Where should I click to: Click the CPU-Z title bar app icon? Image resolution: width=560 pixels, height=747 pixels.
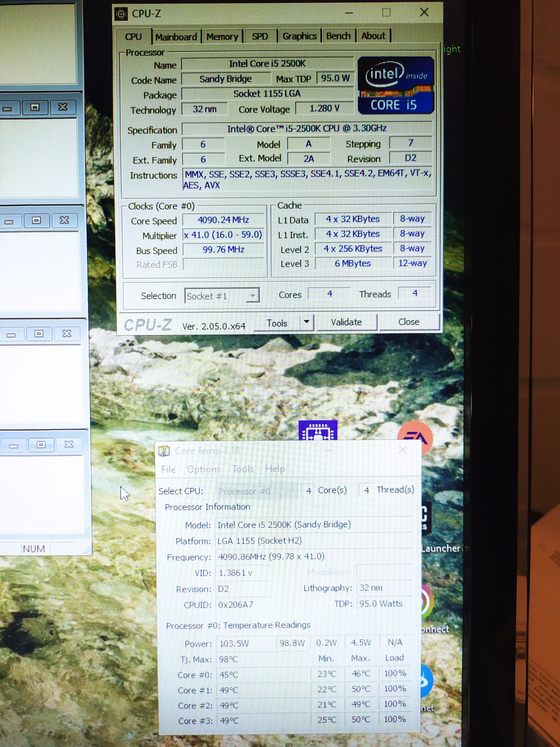[x=121, y=14]
